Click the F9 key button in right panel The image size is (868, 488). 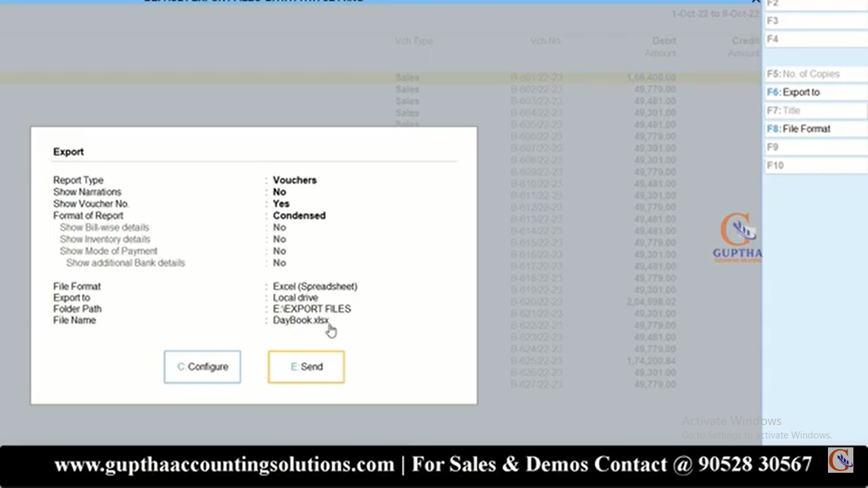(x=816, y=147)
